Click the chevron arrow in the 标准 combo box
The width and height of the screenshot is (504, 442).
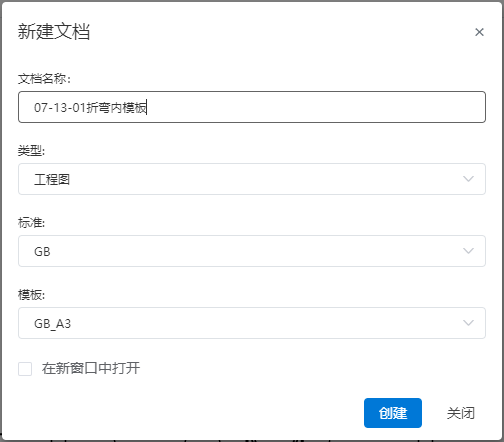468,251
